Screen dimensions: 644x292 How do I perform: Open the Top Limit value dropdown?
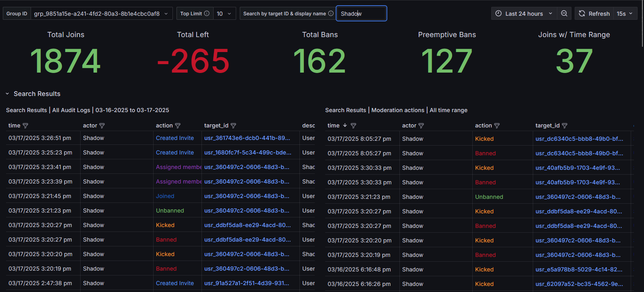point(224,13)
